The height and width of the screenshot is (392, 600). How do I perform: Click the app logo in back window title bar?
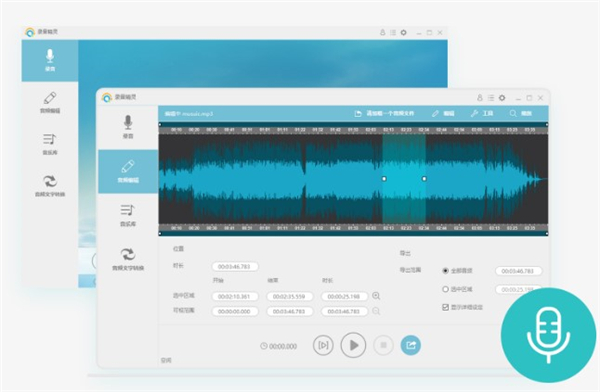(x=29, y=32)
